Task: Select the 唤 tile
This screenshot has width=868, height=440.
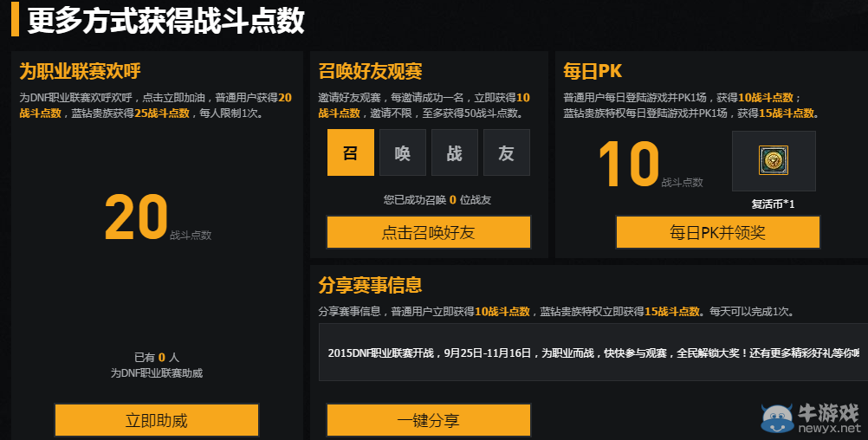Action: [403, 152]
